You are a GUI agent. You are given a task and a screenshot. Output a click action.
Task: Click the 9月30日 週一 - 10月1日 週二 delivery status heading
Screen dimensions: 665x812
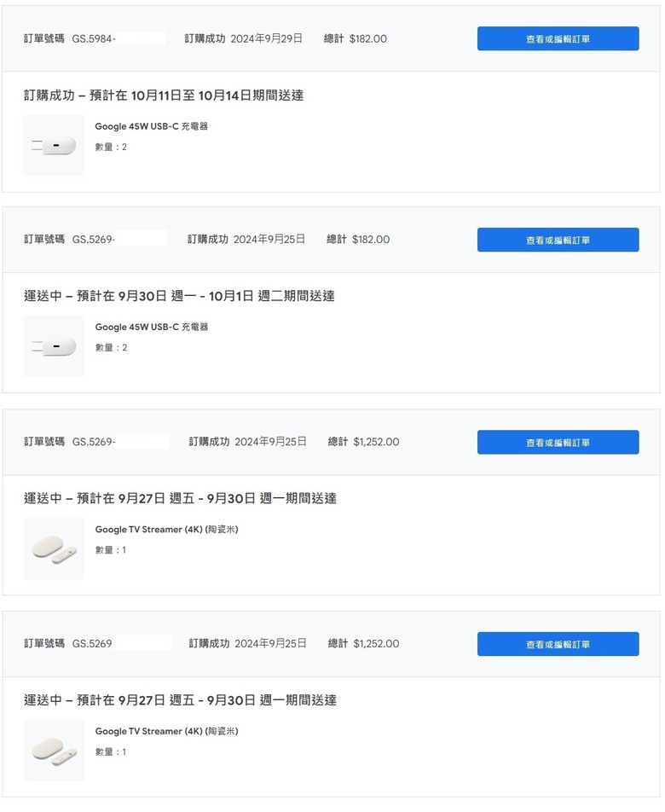pos(179,296)
